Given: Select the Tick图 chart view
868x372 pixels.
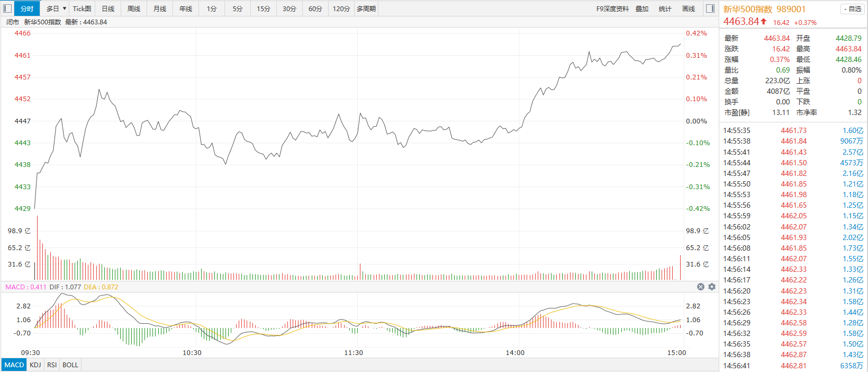Looking at the screenshot, I should (82, 8).
